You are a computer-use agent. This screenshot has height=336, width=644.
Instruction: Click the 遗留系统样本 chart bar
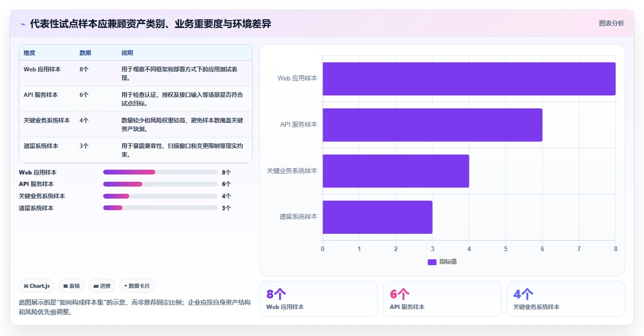pos(377,217)
